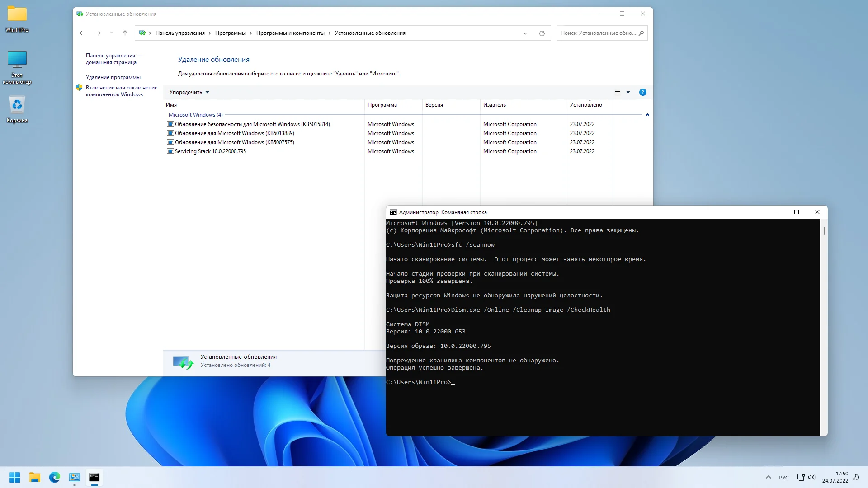The image size is (868, 488).
Task: Open the view options dropdown arrow
Action: click(628, 92)
